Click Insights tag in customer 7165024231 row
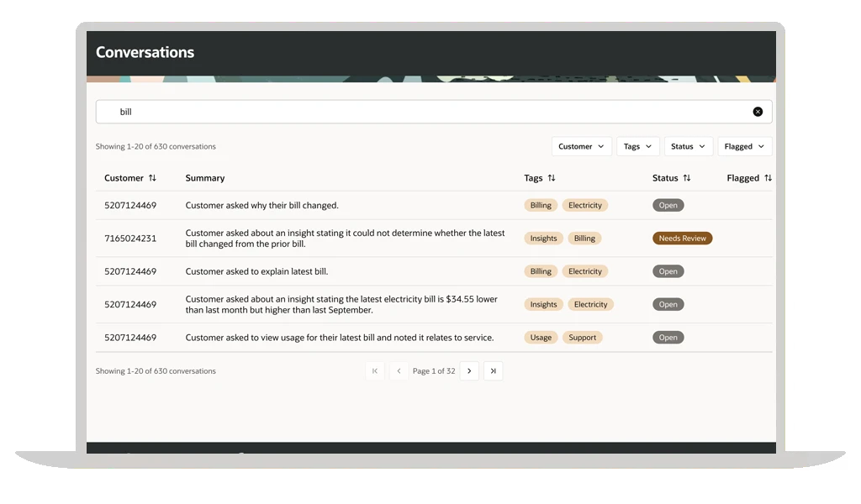861x504 pixels. pos(543,239)
